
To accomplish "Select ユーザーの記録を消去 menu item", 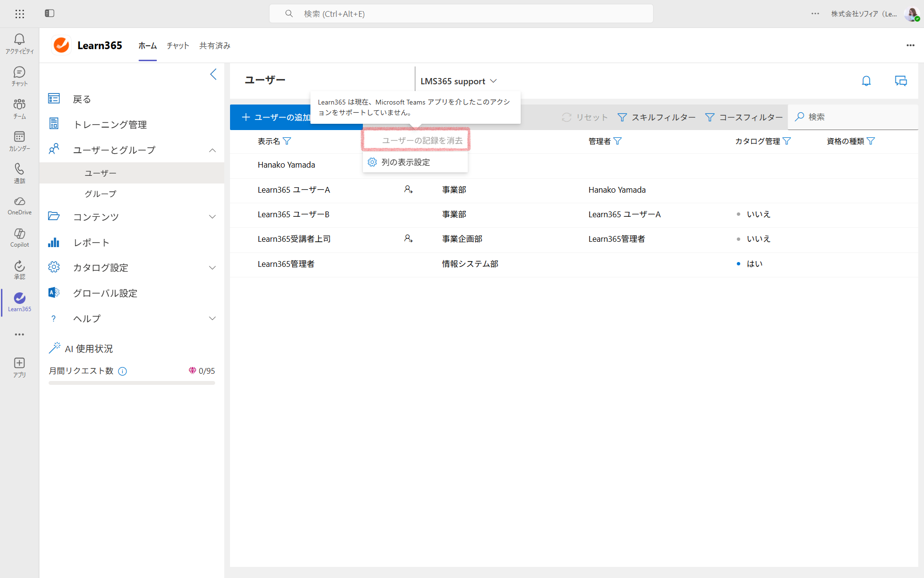I will [415, 141].
